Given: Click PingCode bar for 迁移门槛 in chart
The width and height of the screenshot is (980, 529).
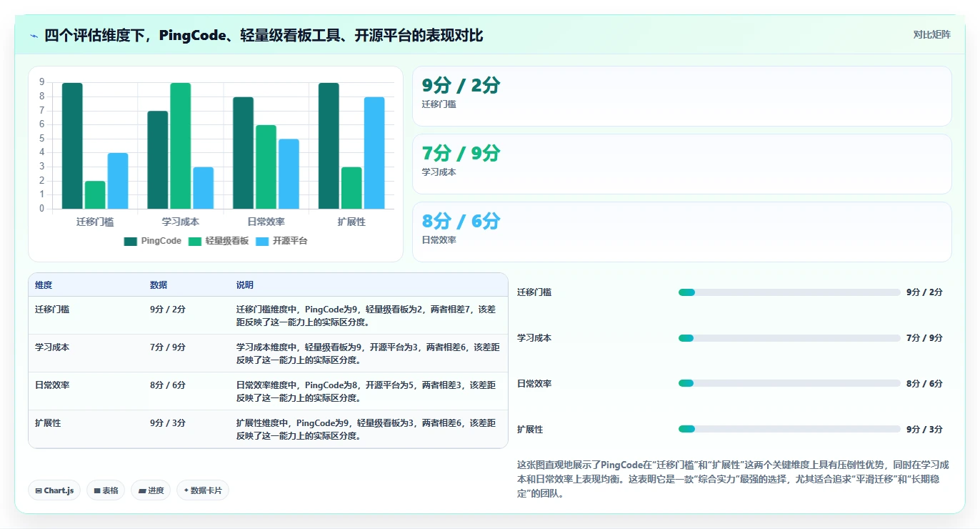Looking at the screenshot, I should (72, 146).
